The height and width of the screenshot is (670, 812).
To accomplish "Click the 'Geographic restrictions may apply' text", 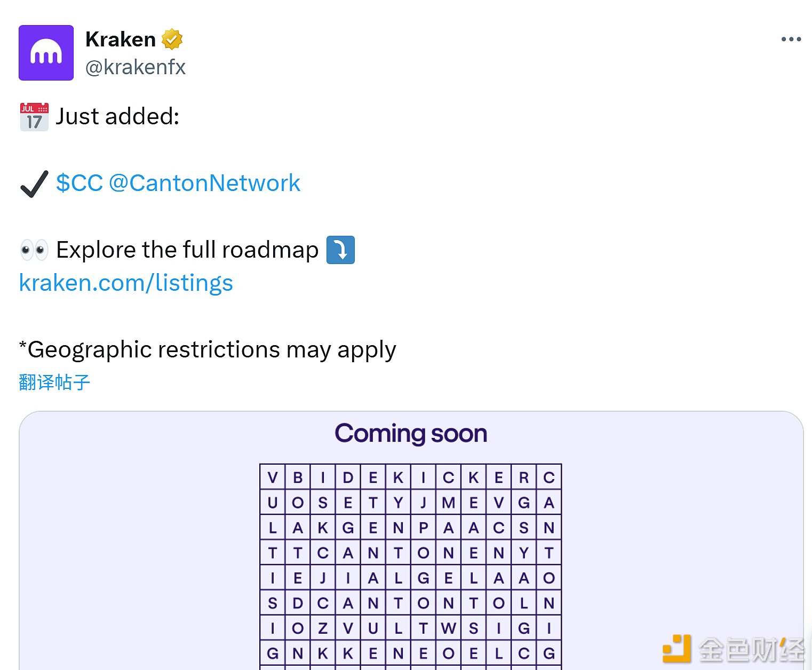I will pos(207,350).
